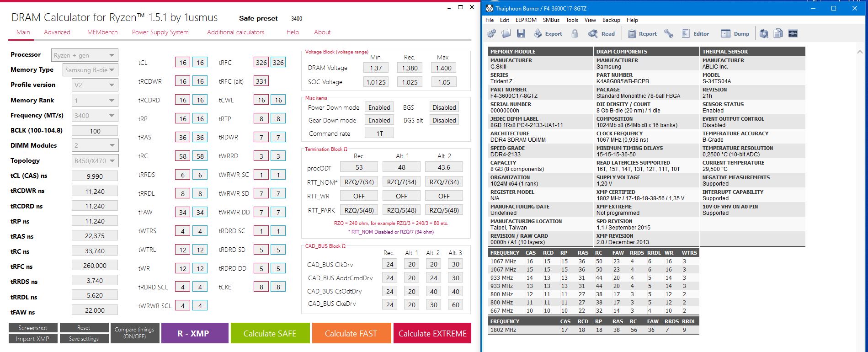Click the green Calculate SAFE button
The image size is (868, 352).
[x=270, y=333]
